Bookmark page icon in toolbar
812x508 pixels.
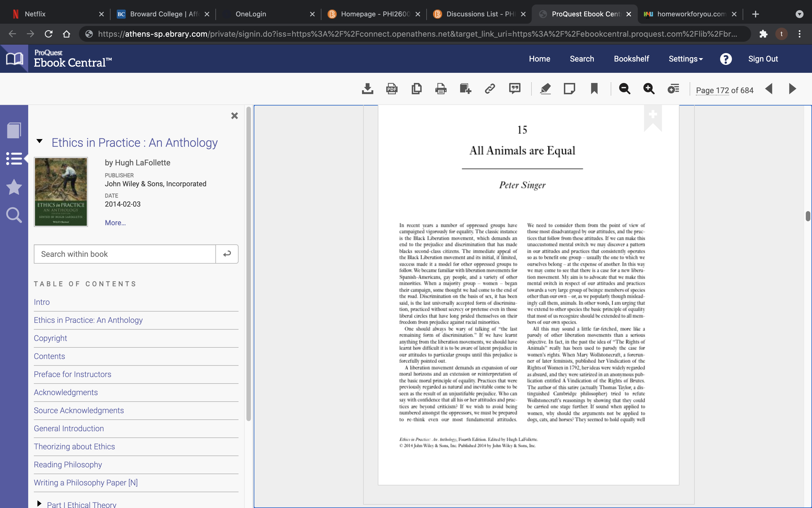point(594,89)
